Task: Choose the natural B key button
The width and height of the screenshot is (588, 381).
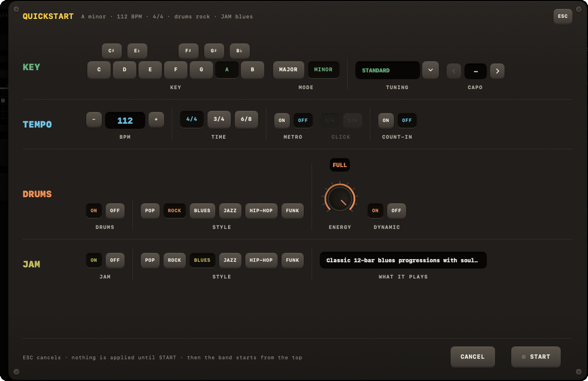Action: tap(253, 70)
